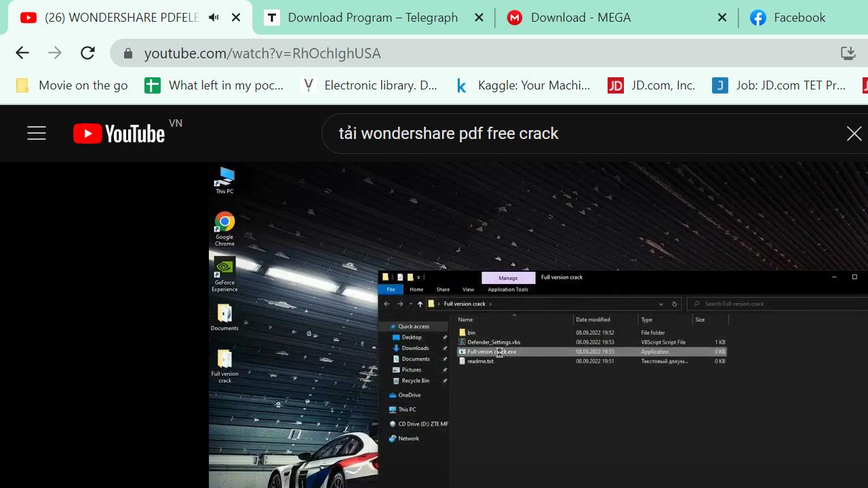The width and height of the screenshot is (868, 488).
Task: Open the JD.com, Inc. bookmark
Action: (652, 85)
